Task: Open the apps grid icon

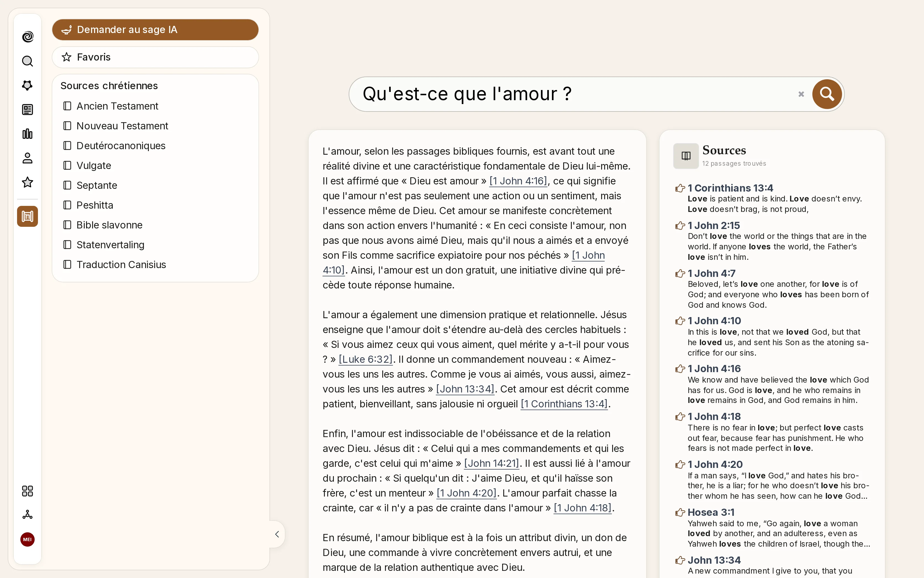Action: [28, 491]
